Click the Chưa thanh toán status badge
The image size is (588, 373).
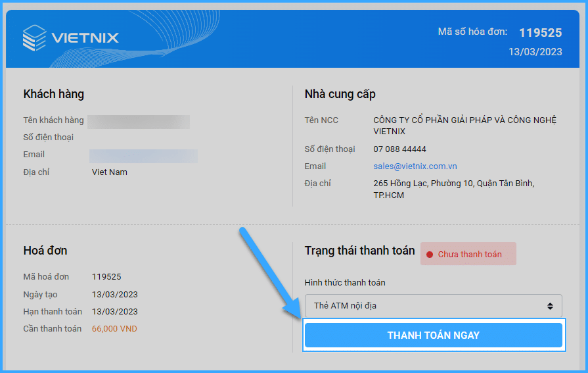[468, 254]
